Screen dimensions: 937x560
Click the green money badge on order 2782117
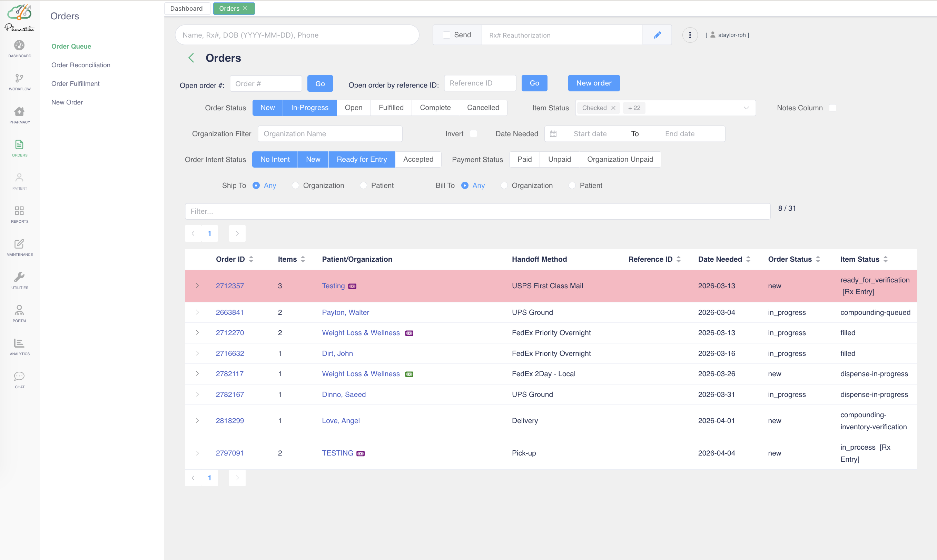(x=409, y=374)
